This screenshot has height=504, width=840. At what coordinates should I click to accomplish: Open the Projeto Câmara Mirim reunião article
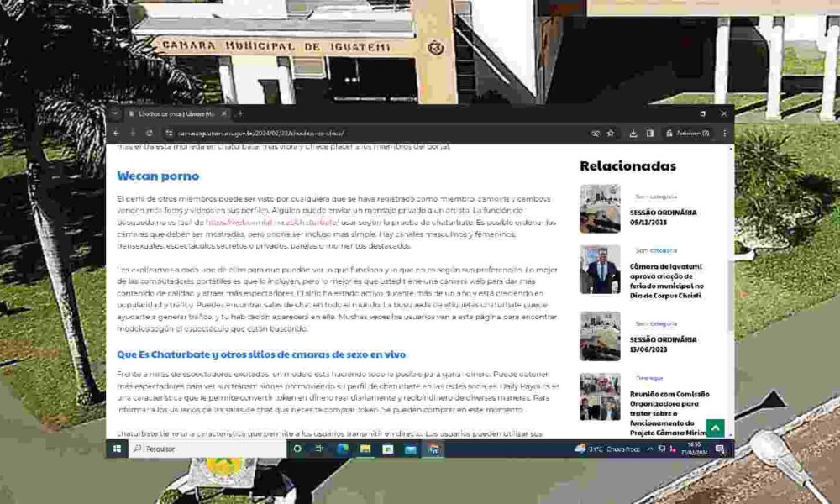pos(669,413)
